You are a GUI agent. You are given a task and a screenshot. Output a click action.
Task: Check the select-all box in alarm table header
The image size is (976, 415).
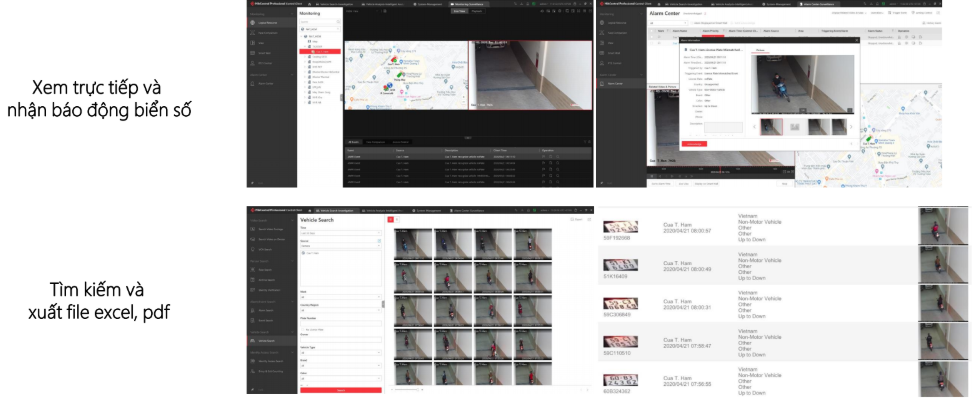tap(650, 31)
